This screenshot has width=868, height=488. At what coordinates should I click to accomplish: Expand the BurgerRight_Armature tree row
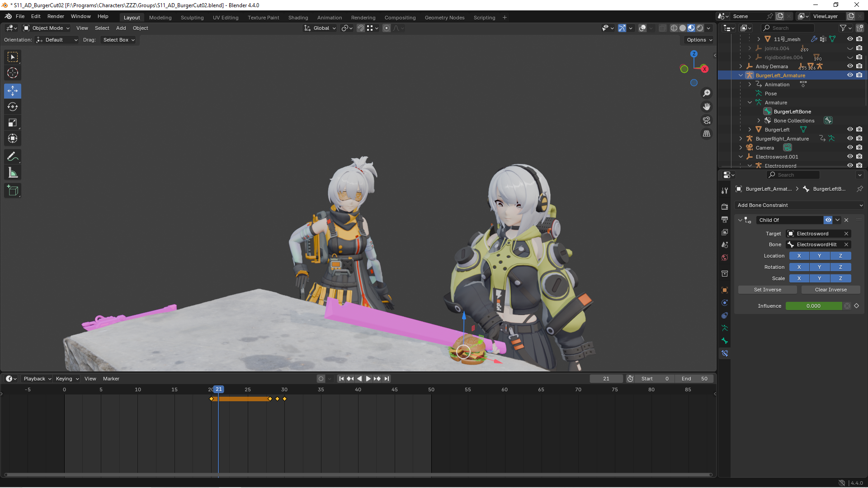click(741, 139)
